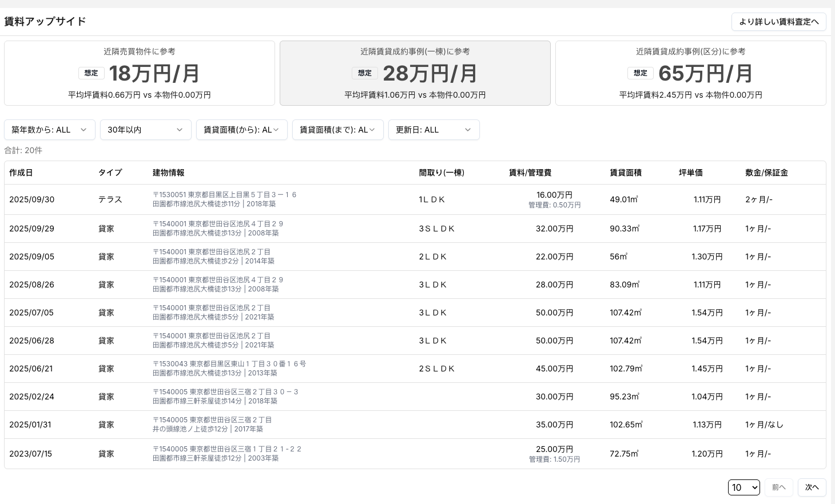Screen dimensions: 835x504
Task: Open the 更新日: ALL dropdown
Action: (434, 130)
